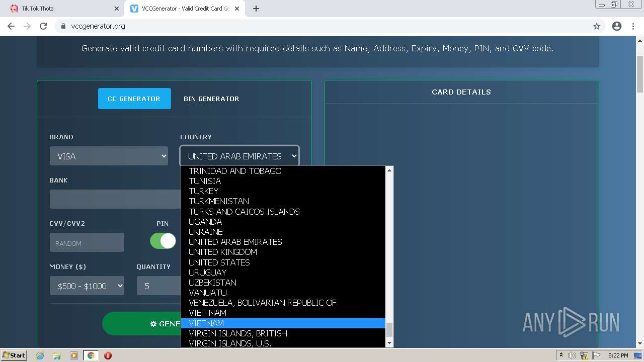This screenshot has width=644, height=362.
Task: Open the Windows Start button
Action: pos(14,355)
